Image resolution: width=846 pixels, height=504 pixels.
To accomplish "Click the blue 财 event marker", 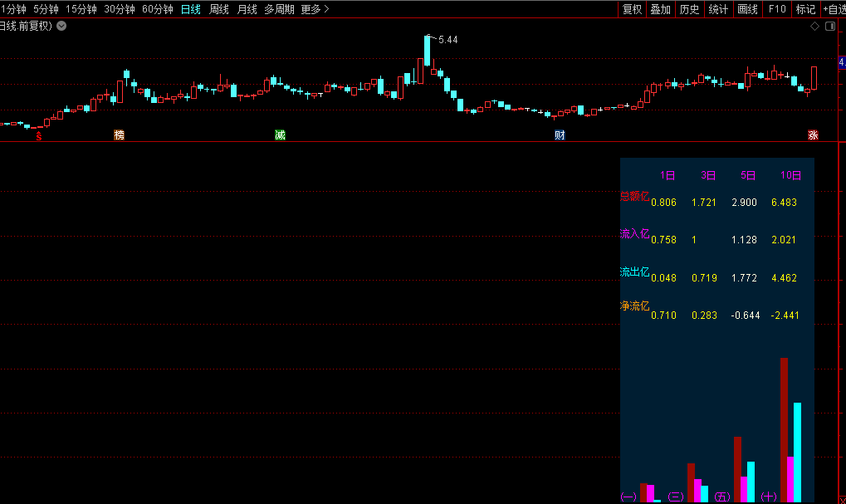I will pyautogui.click(x=560, y=135).
